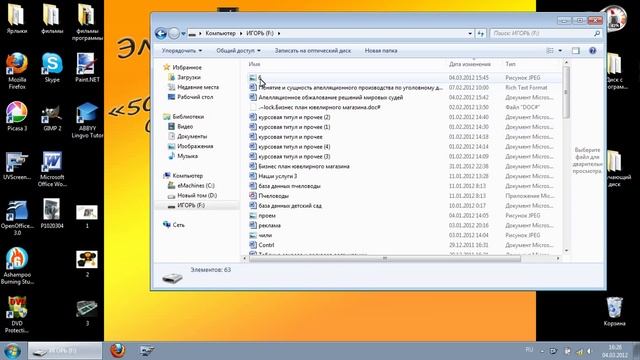
Task: Click Компьютер in the address bar breadcrumb
Action: tap(220, 33)
